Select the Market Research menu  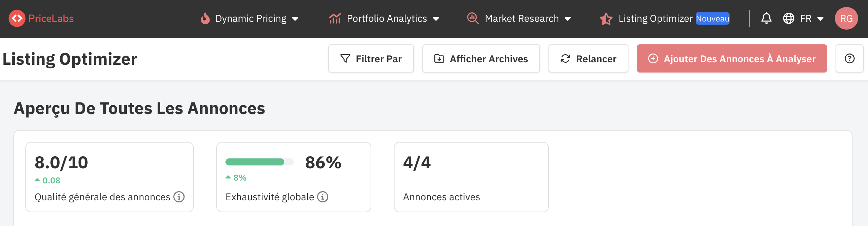click(522, 18)
